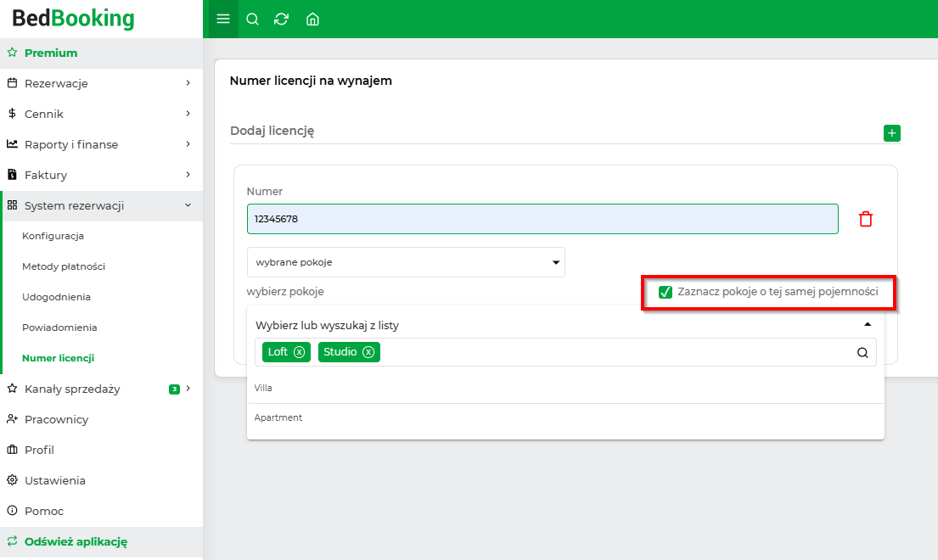
Task: Go to home via house icon
Action: (x=312, y=20)
